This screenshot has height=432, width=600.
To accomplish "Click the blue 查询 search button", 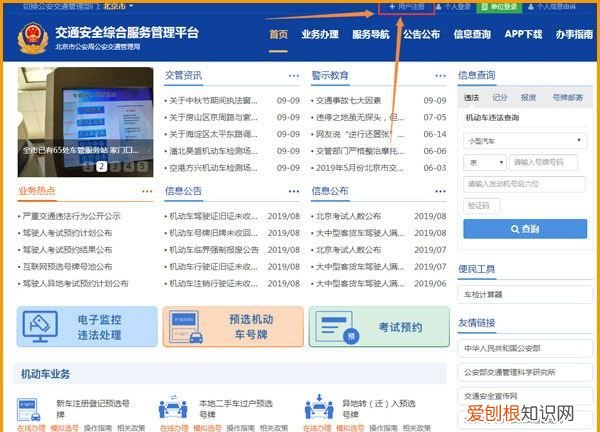I will [x=525, y=229].
